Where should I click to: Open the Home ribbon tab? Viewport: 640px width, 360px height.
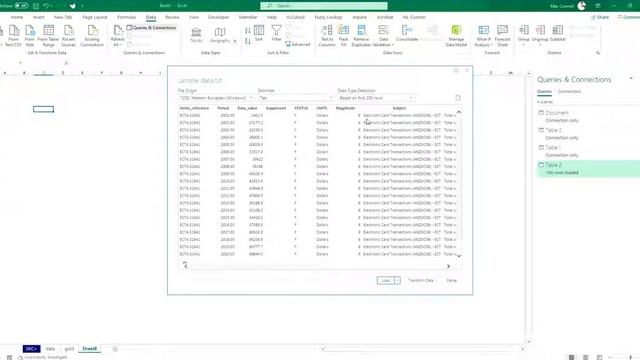[17, 17]
